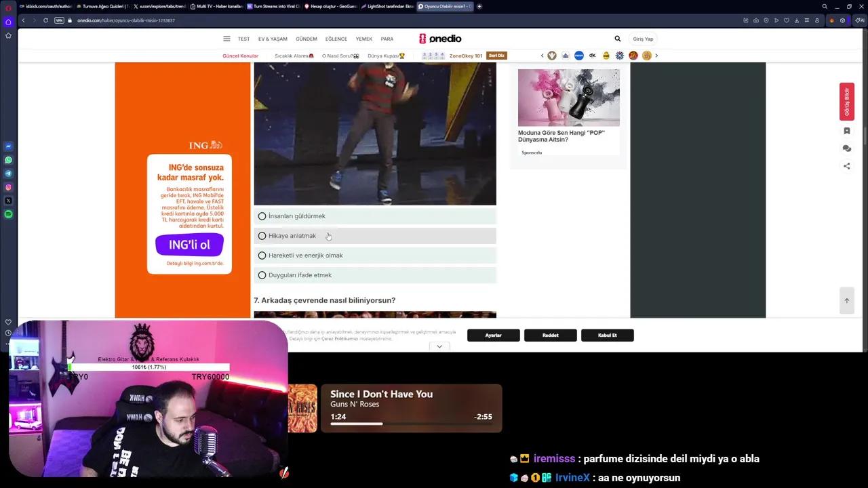Image resolution: width=868 pixels, height=488 pixels.
Task: Select answer 'Hareketli ve enerjik olmak'
Action: click(375, 256)
